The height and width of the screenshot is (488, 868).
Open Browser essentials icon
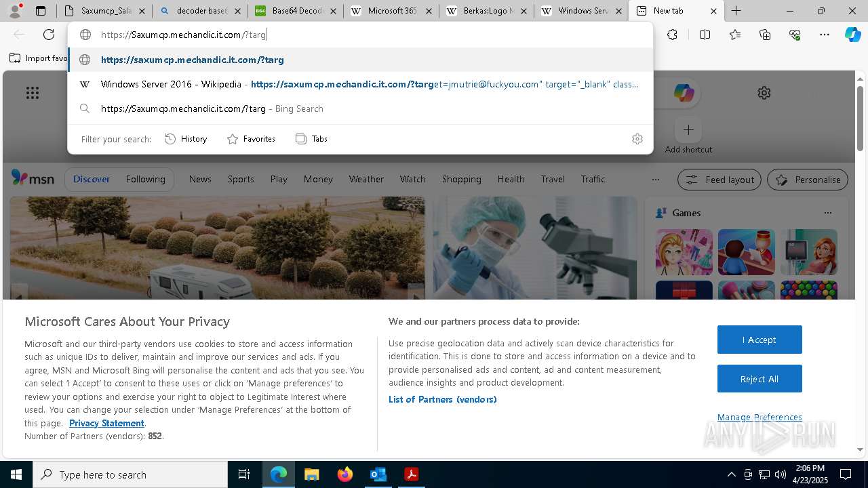[795, 35]
